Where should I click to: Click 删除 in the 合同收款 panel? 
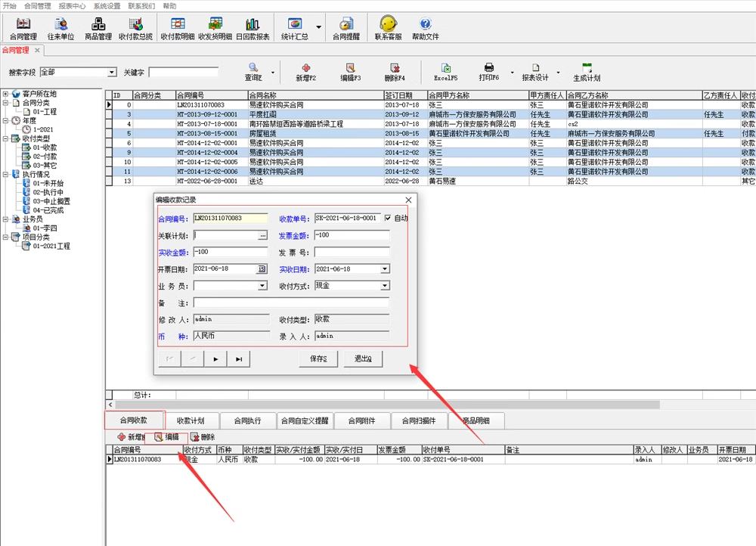tap(203, 437)
